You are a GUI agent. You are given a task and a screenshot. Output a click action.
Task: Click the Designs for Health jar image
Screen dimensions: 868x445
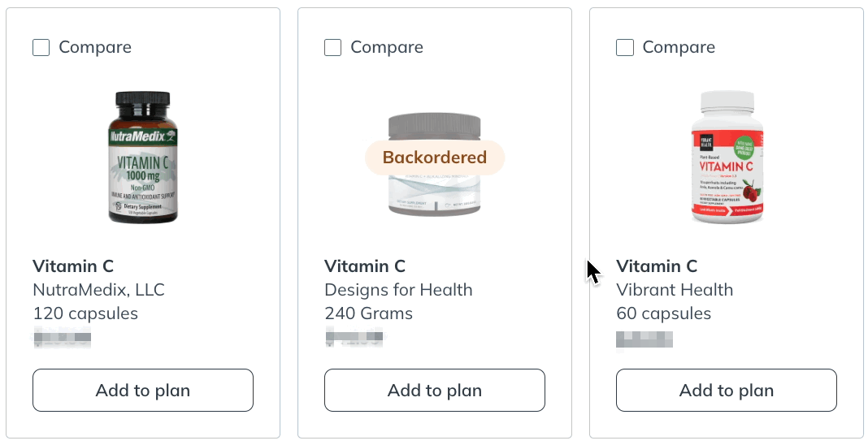click(x=435, y=164)
